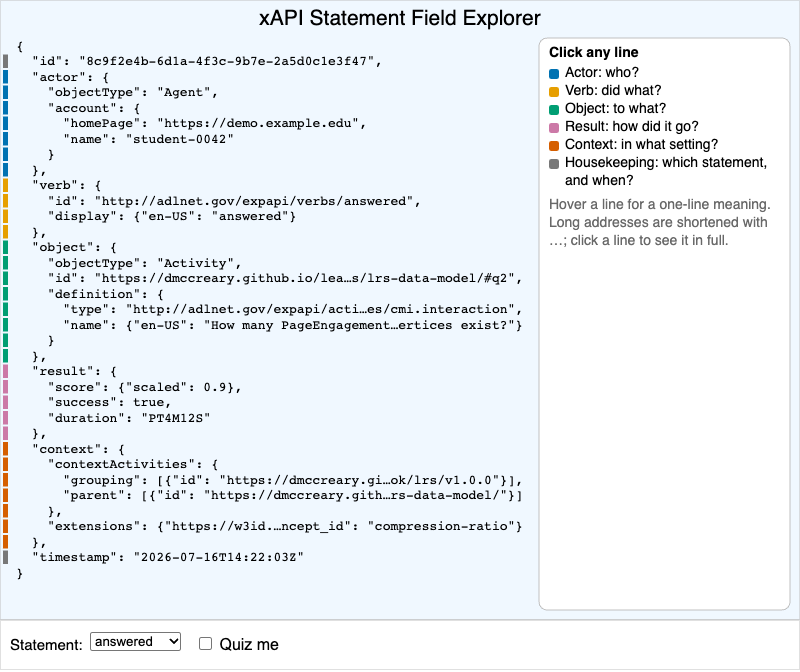Click the "Click any line" heading
Viewport: 800px width, 672px height.
(x=593, y=53)
